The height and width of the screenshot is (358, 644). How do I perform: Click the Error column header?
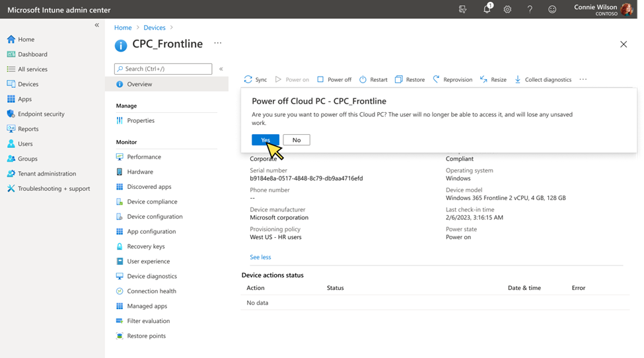click(x=579, y=288)
